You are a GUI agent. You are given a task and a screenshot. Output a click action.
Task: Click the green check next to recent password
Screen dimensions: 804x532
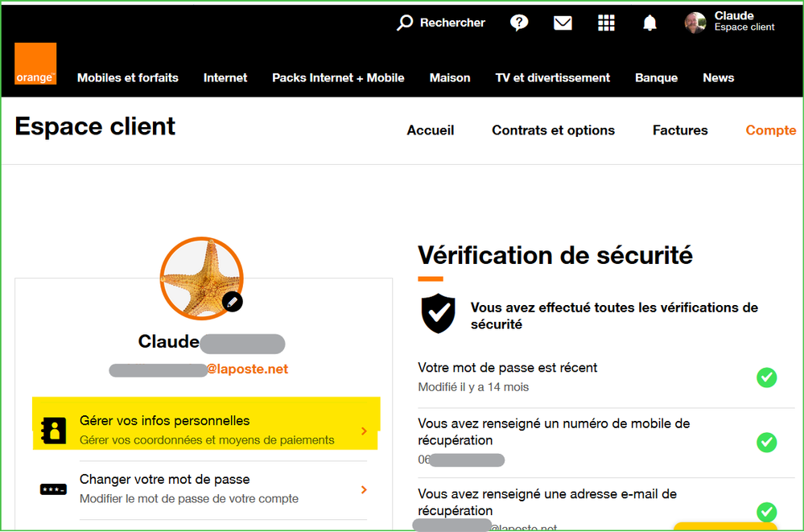click(x=766, y=377)
